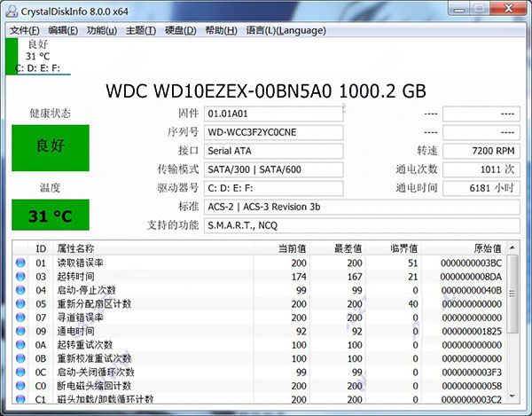Select the 起转重试次数 attribute row

pyautogui.click(x=260, y=345)
